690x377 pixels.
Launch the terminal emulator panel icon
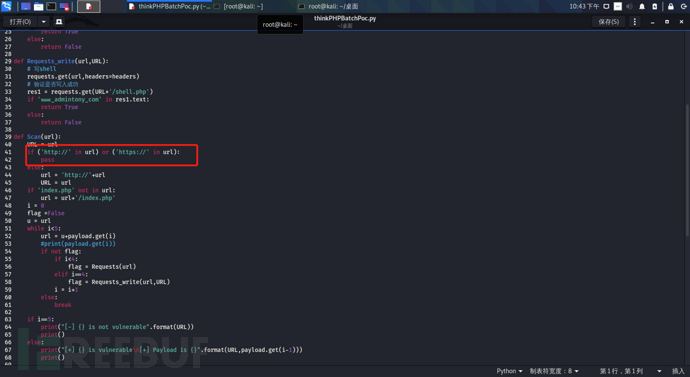pyautogui.click(x=51, y=7)
